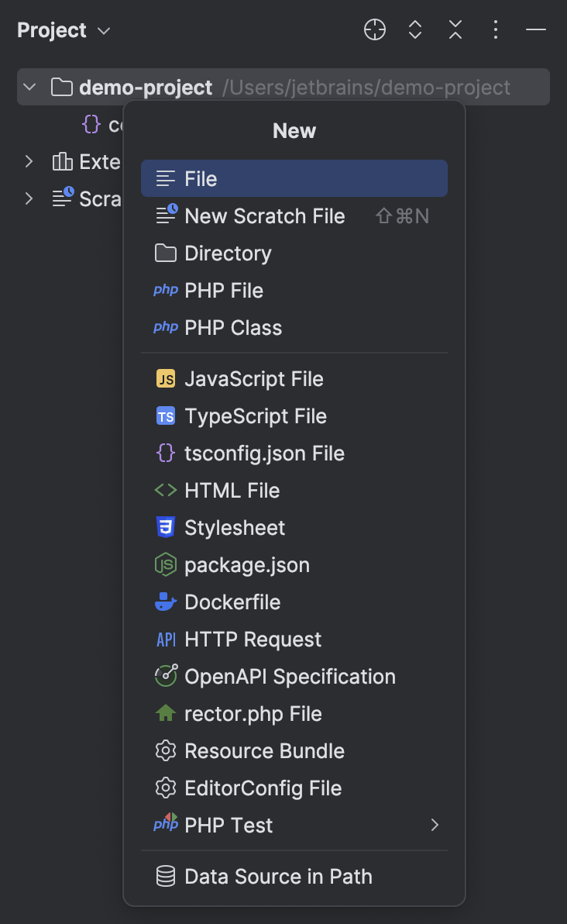The width and height of the screenshot is (567, 924).
Task: Click the Docker whale icon for Dockerfile
Action: tap(166, 602)
